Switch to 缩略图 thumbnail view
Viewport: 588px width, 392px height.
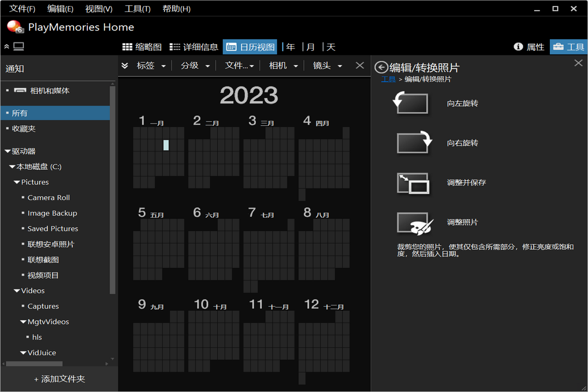[x=142, y=47]
